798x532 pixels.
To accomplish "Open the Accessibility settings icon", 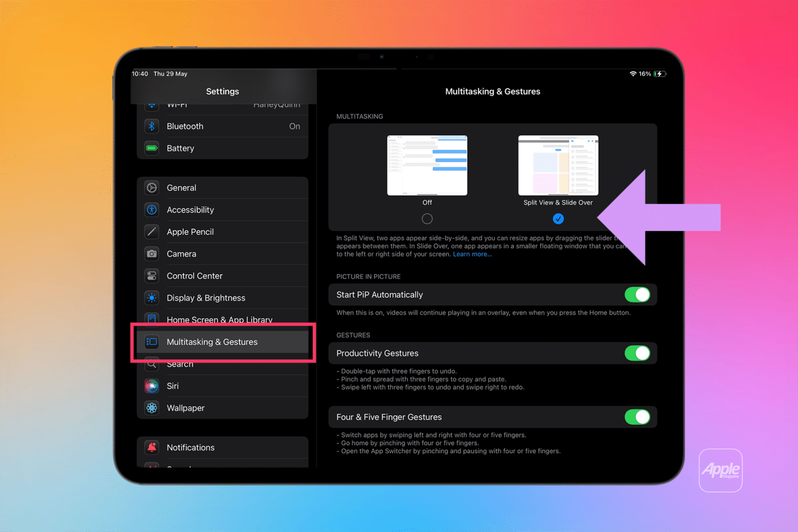I will tap(151, 209).
